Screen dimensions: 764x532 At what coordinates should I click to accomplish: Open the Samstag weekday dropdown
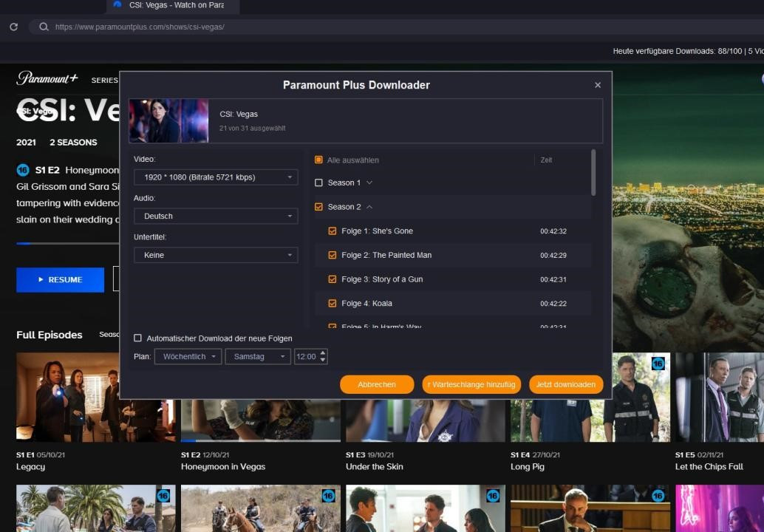point(258,357)
